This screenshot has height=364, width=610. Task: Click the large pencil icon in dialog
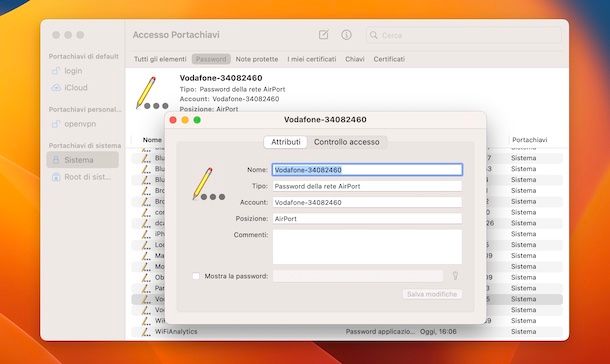(x=209, y=184)
